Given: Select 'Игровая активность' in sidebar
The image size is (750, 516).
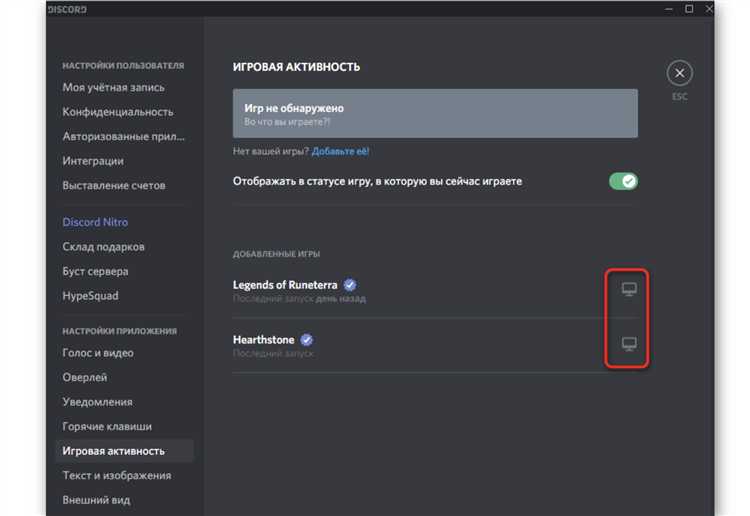Looking at the screenshot, I should (124, 451).
